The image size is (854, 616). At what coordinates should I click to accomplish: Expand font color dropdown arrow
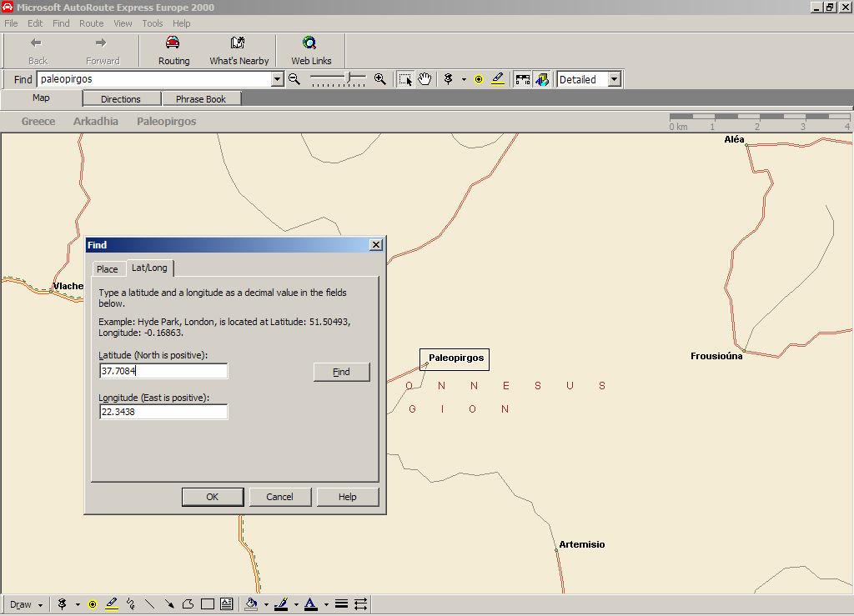[326, 604]
